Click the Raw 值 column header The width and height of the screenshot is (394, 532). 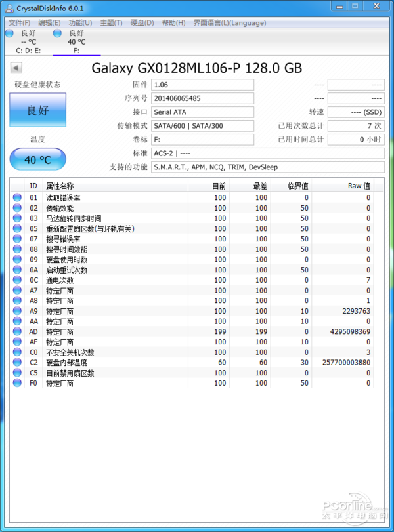[x=343, y=186]
